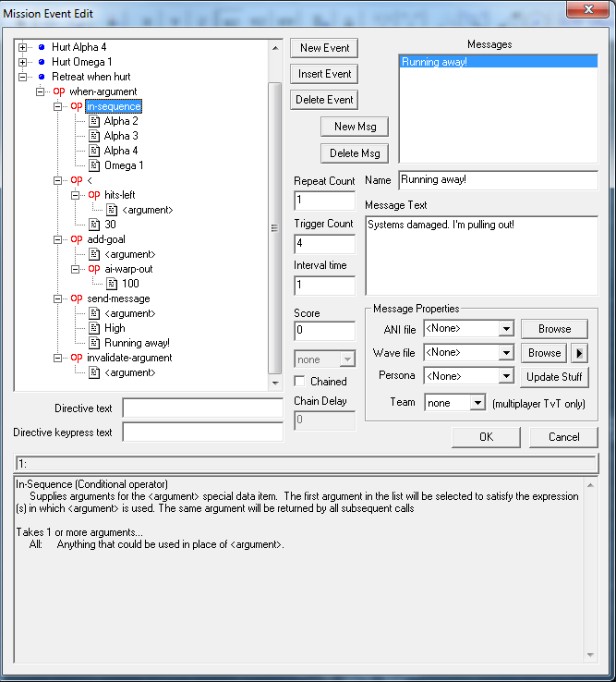Screen dimensions: 616x682
Task: Click the red OP icon beside add-goal
Action: (x=77, y=239)
